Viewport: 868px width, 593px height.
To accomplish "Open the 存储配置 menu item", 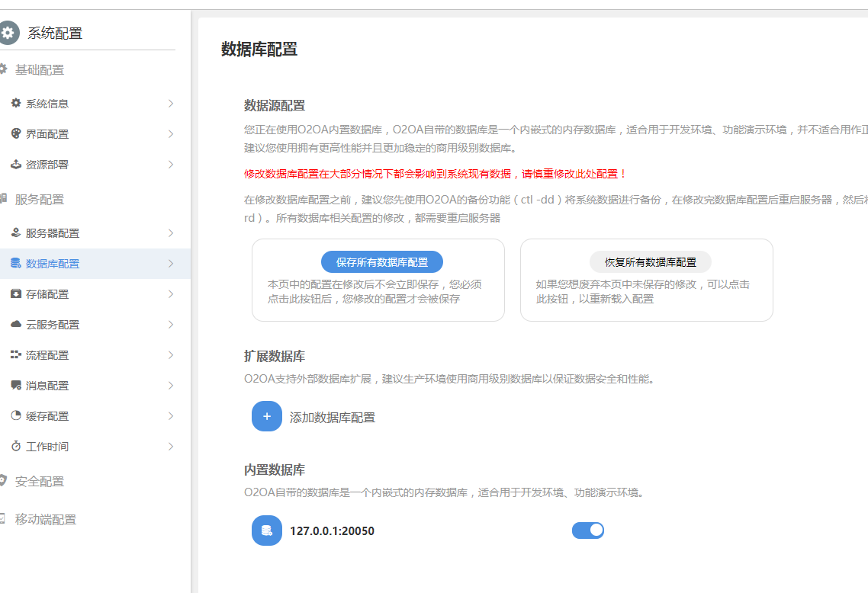I will point(47,294).
